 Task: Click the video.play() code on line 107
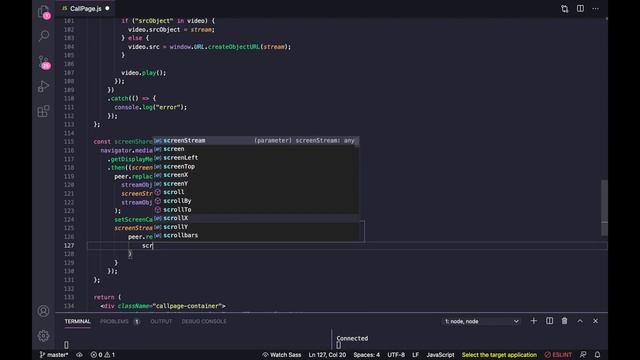[x=144, y=73]
